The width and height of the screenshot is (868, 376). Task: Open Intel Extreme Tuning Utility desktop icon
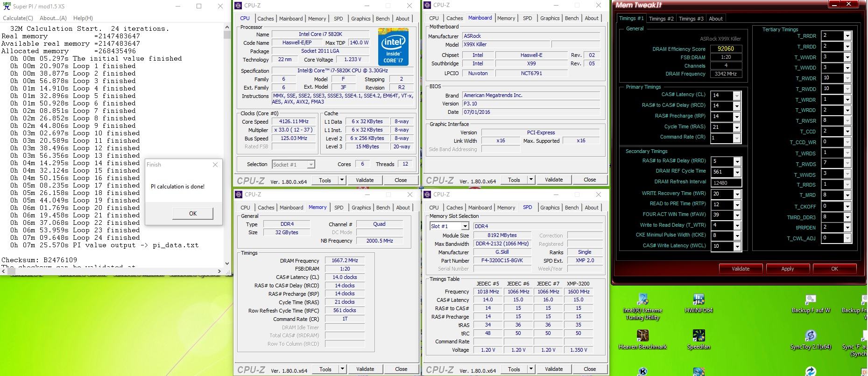pos(642,306)
